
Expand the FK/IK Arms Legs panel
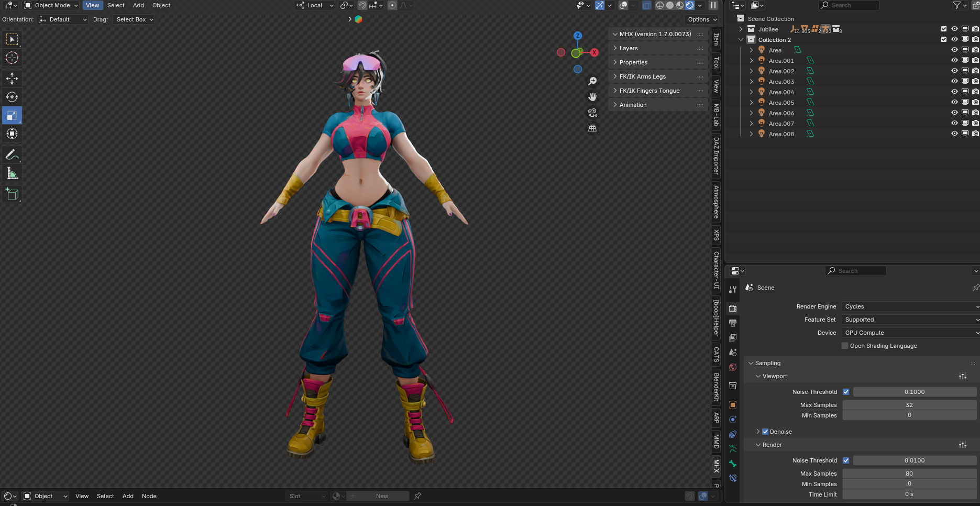[658, 76]
